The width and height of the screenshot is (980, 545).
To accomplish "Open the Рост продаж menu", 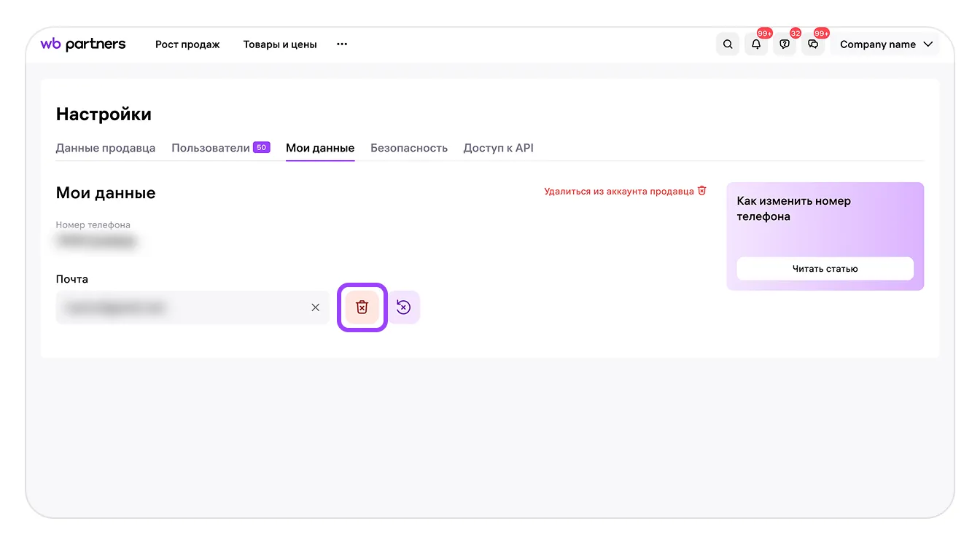I will (x=187, y=44).
